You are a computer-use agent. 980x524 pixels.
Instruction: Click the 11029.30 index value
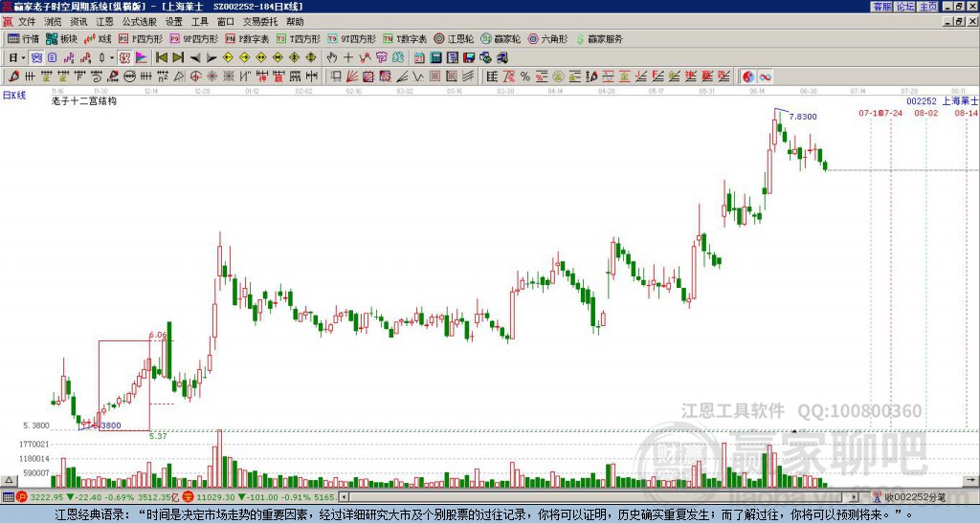(x=214, y=497)
